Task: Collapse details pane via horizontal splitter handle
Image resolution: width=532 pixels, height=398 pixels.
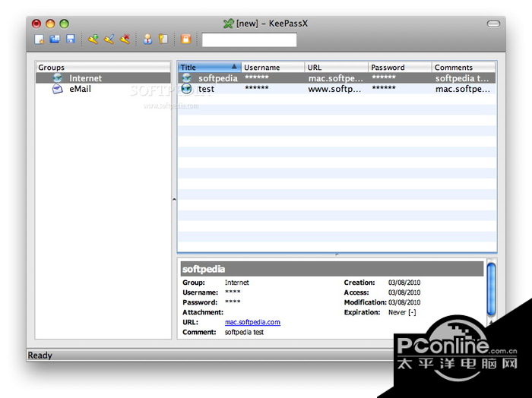Action: [x=337, y=254]
